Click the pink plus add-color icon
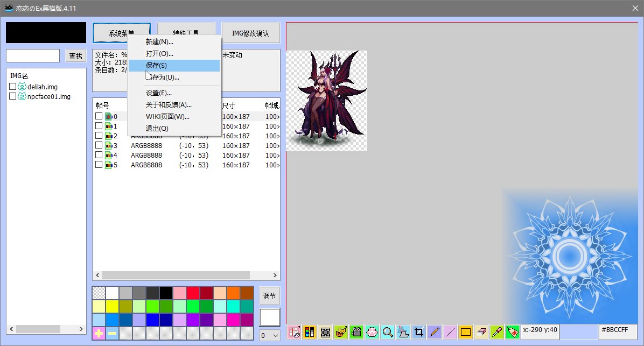 point(99,333)
